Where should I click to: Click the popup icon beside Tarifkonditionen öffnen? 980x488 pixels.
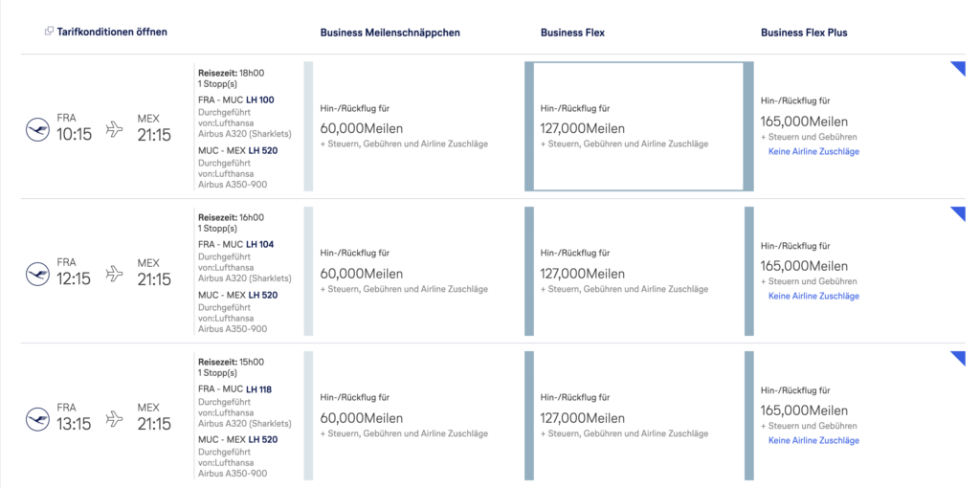tap(50, 32)
